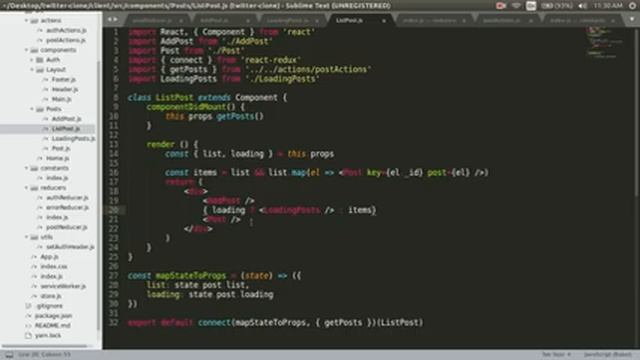Open the Tab Size setting in status bar

point(556,354)
